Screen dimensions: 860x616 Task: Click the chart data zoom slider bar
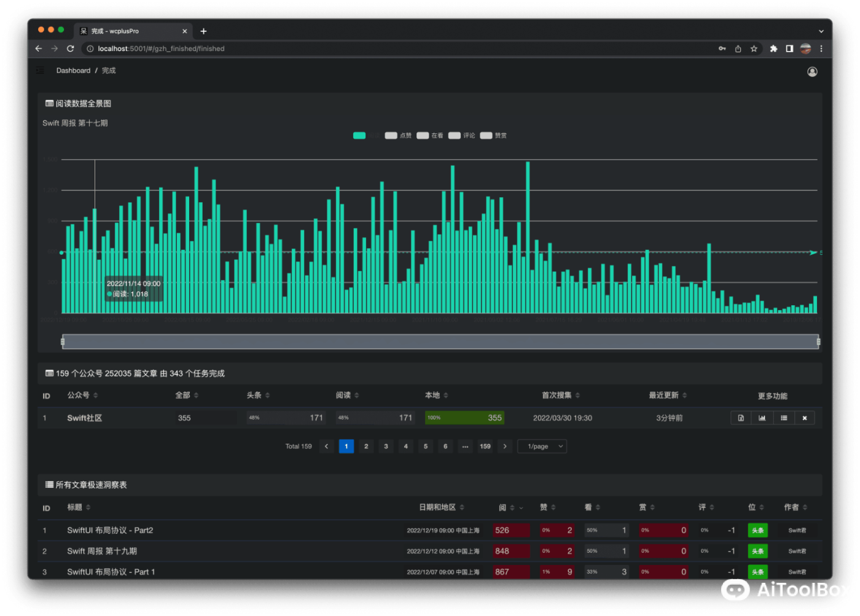click(440, 341)
